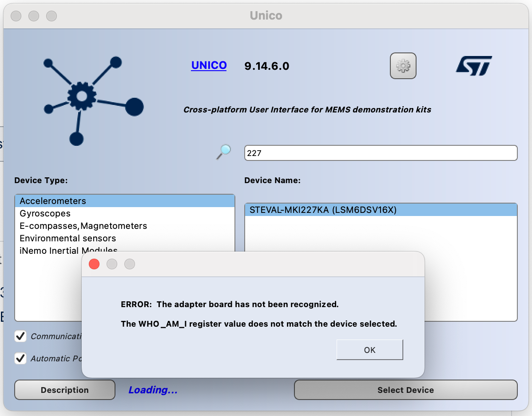Click the version number 9.14.6.0
The height and width of the screenshot is (416, 532).
point(266,65)
